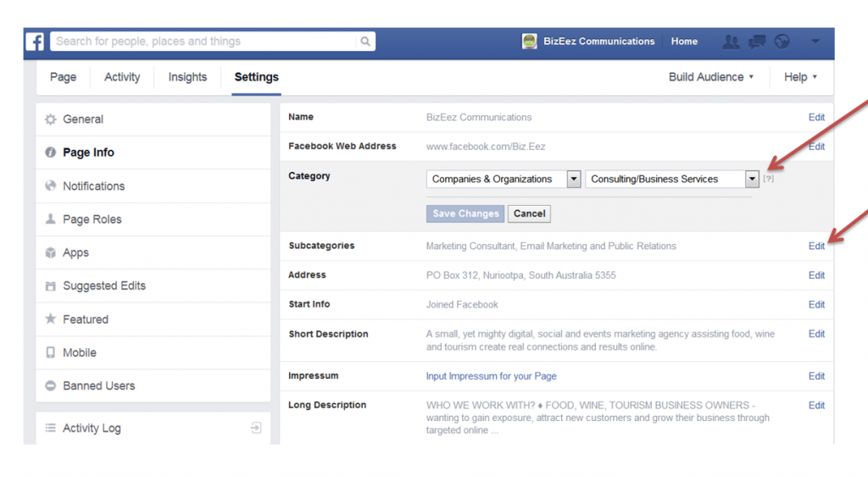Click the www.facebook.com/Biz.Eez address text
Viewport: 868px width, 477px height.
coord(486,147)
